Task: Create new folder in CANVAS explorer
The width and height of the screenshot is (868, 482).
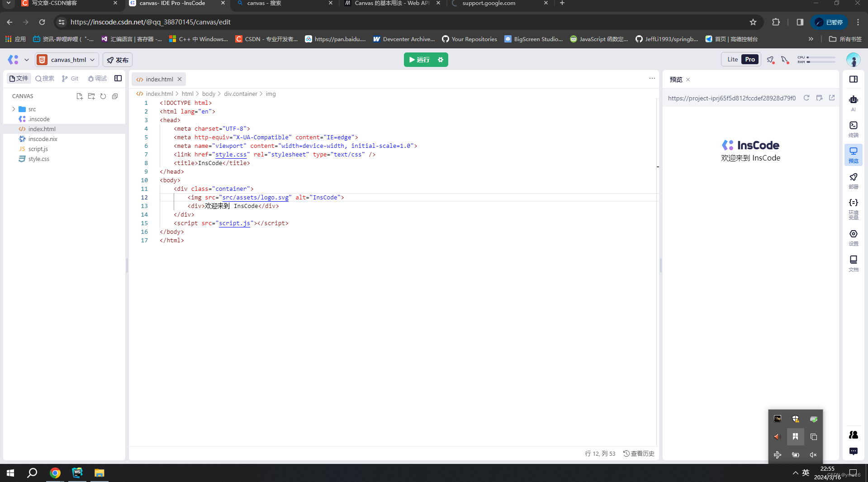Action: [x=91, y=96]
